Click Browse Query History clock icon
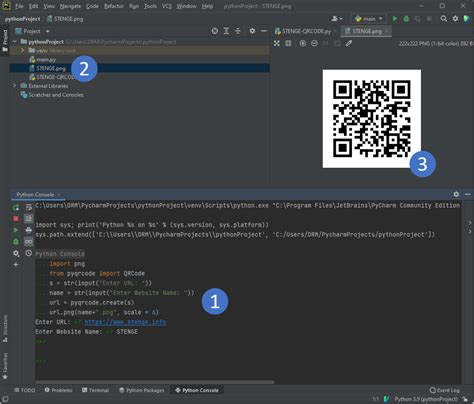The image size is (474, 404). click(x=29, y=253)
